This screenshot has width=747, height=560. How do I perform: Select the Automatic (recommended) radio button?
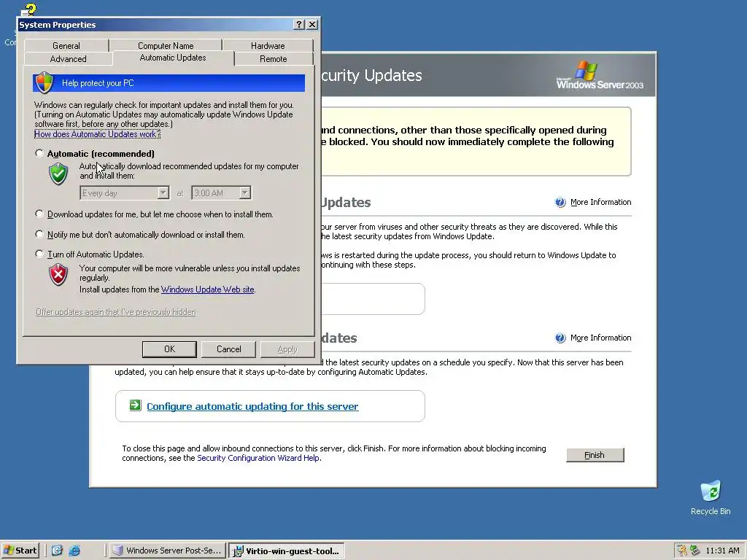tap(39, 153)
